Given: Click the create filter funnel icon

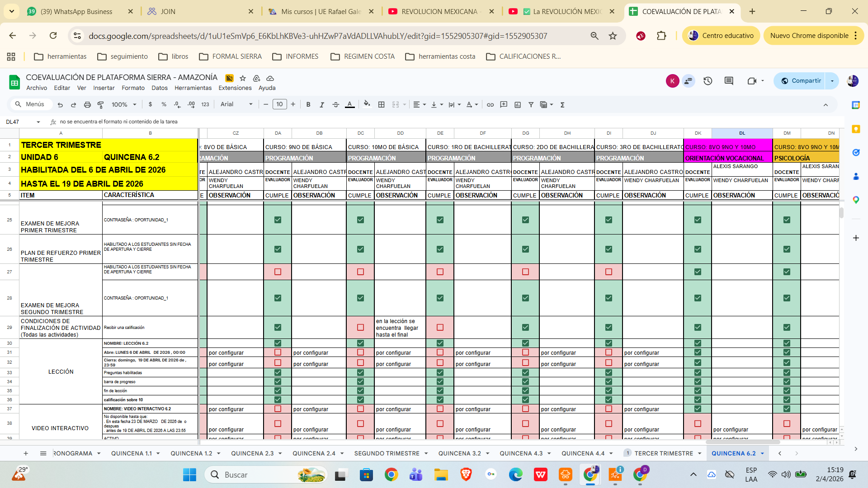Looking at the screenshot, I should point(531,104).
